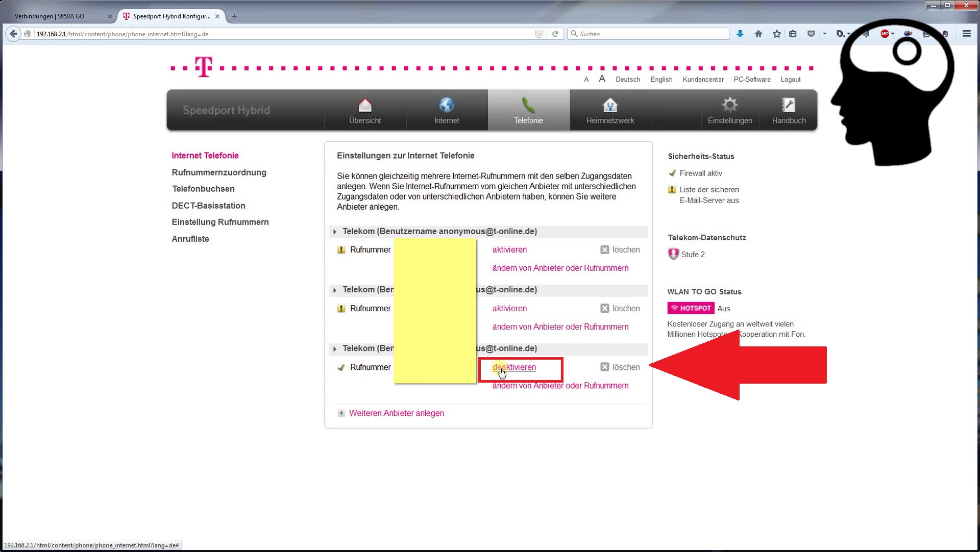Viewport: 980px width, 552px height.
Task: Open Firefox downloads arrow icon
Action: [x=740, y=34]
